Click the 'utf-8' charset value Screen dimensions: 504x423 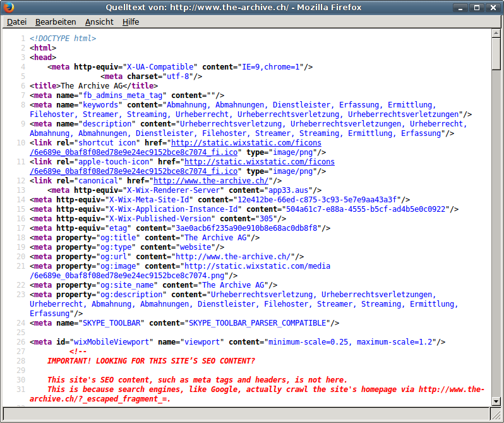click(x=177, y=77)
